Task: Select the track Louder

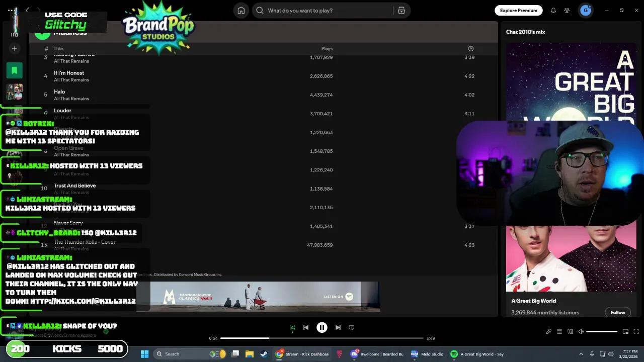Action: pos(62,111)
